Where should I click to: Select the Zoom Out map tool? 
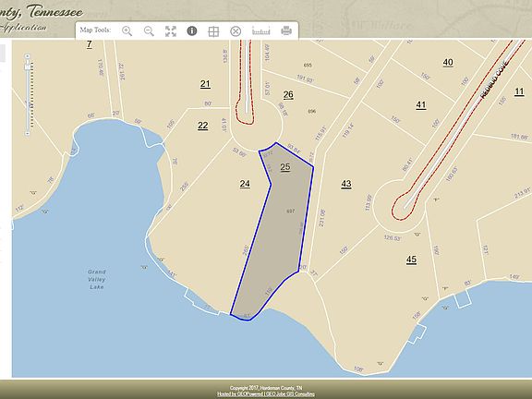[149, 31]
